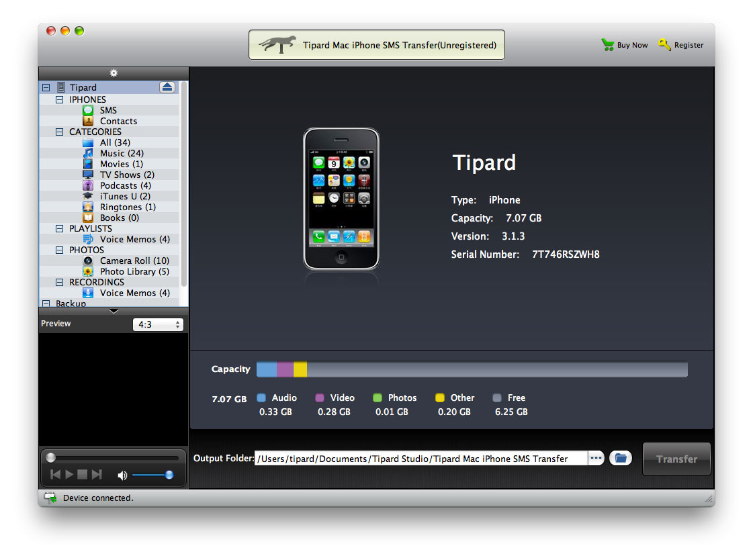
Task: Select the Books (0) icon
Action: (x=88, y=218)
